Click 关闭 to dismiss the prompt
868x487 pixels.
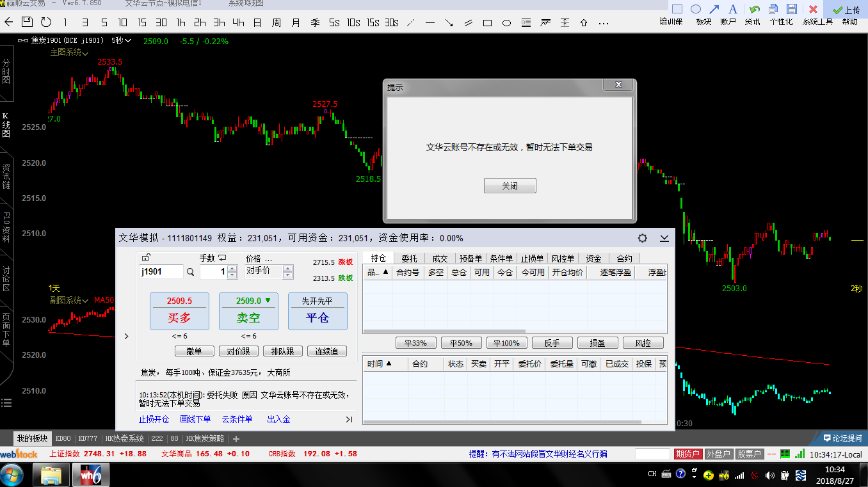tap(510, 186)
